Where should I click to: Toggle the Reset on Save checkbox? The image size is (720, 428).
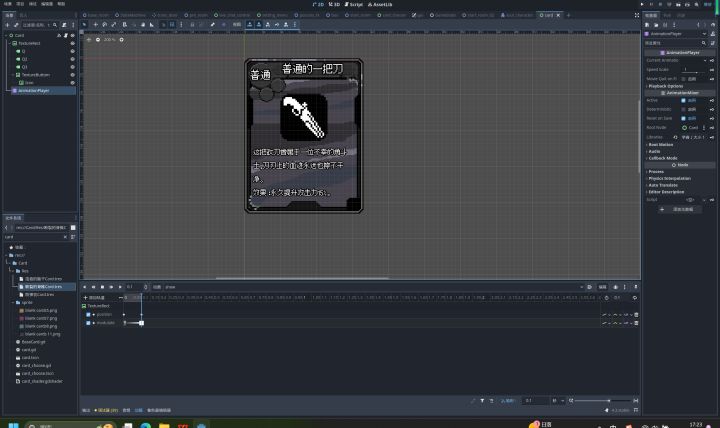683,118
